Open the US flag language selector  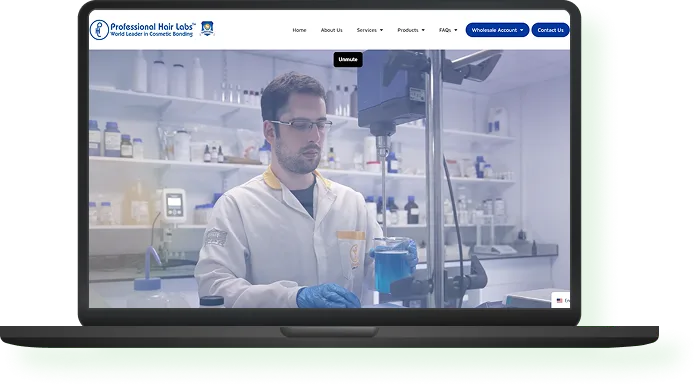tap(561, 300)
